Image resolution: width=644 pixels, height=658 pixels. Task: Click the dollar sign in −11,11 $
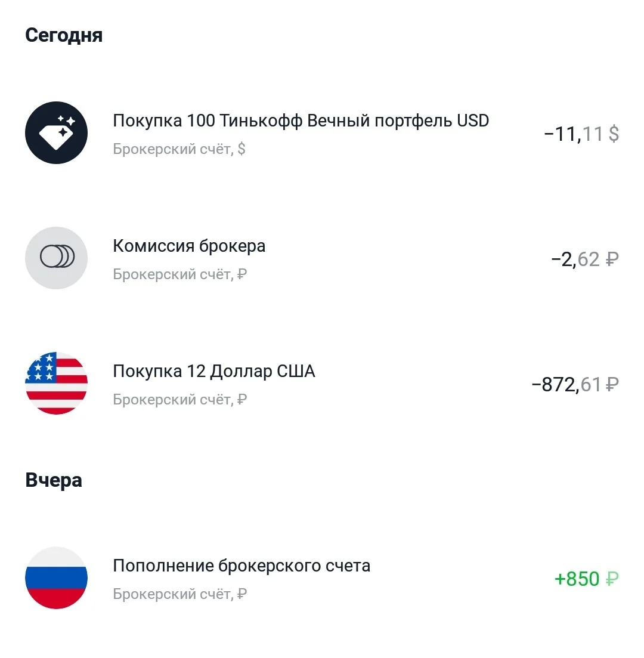614,134
